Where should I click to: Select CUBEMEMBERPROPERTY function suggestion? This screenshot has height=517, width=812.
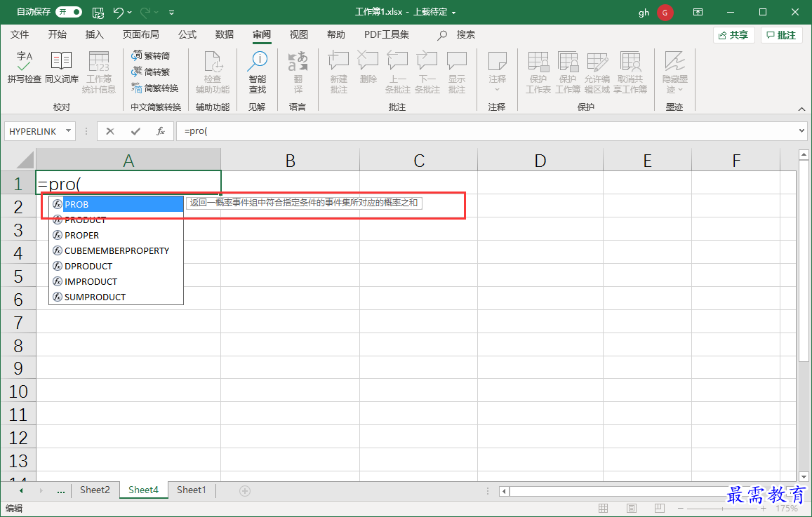tap(116, 250)
